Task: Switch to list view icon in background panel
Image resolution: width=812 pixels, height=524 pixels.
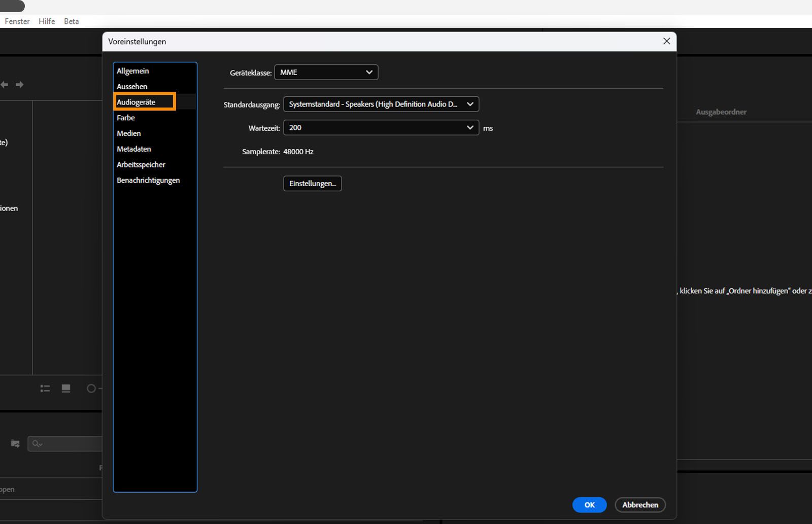Action: click(45, 389)
